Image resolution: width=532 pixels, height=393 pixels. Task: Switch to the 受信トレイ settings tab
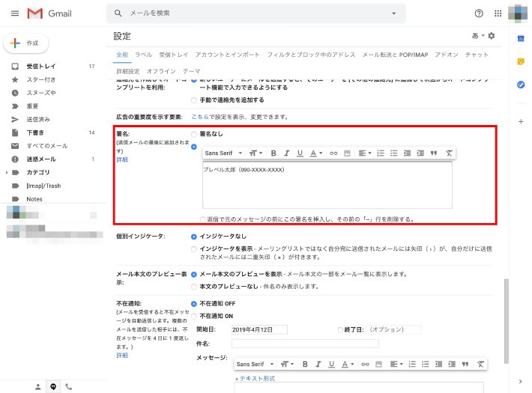coord(173,55)
